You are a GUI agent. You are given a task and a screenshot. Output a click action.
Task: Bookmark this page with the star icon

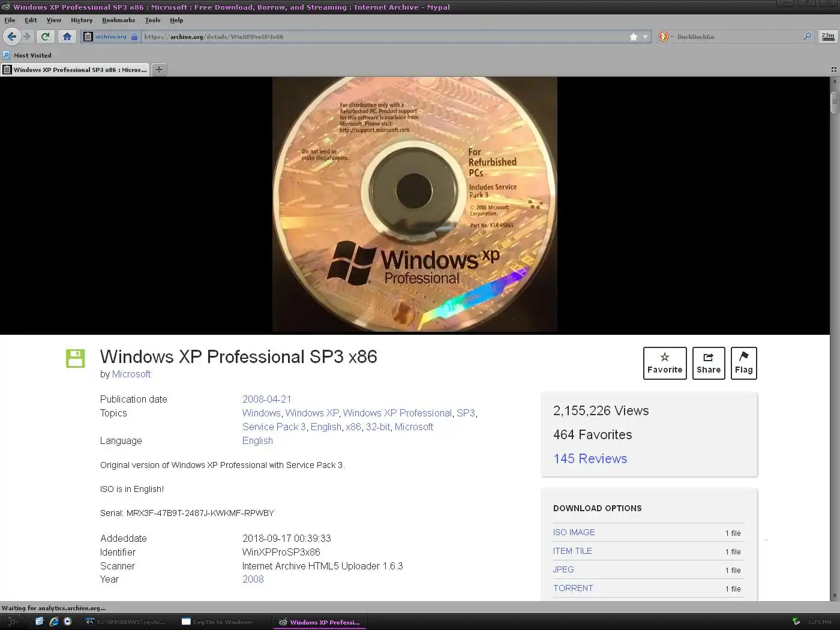[634, 37]
